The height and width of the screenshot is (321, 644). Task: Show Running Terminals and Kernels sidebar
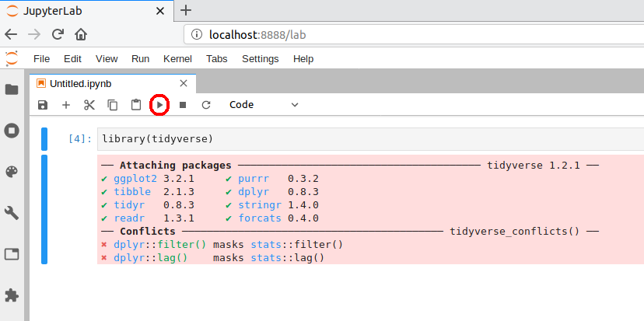click(12, 131)
